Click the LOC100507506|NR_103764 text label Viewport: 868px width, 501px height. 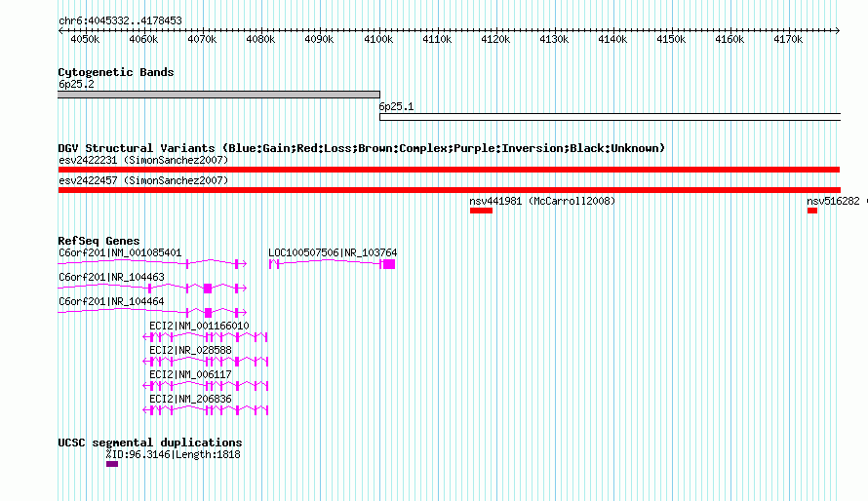[x=333, y=252]
